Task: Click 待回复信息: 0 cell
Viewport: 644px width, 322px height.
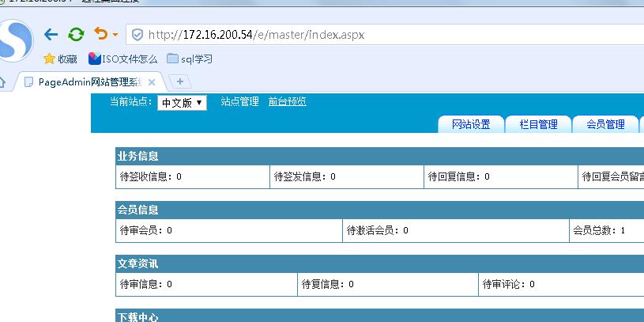Action: (501, 177)
